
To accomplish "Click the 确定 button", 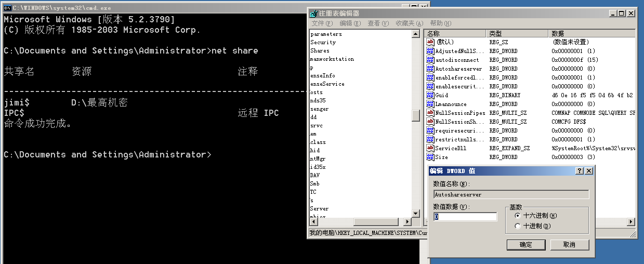I will [526, 245].
